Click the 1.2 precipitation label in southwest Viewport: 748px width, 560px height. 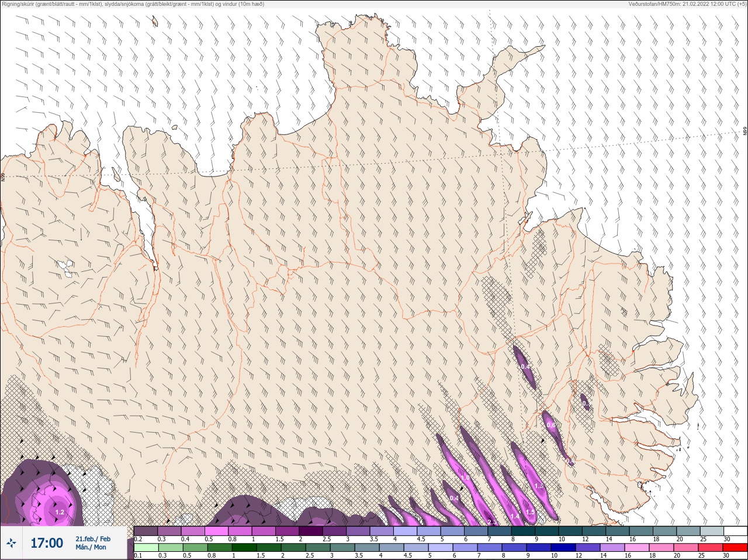[x=60, y=512]
